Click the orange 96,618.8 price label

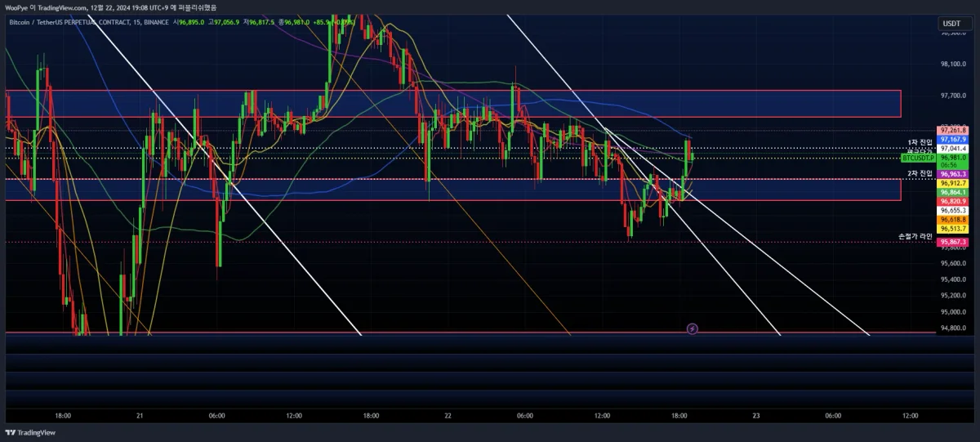click(x=953, y=220)
